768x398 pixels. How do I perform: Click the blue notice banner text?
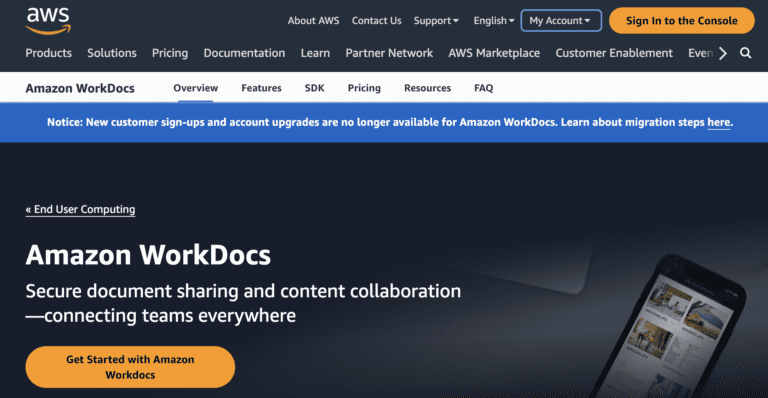pos(389,122)
